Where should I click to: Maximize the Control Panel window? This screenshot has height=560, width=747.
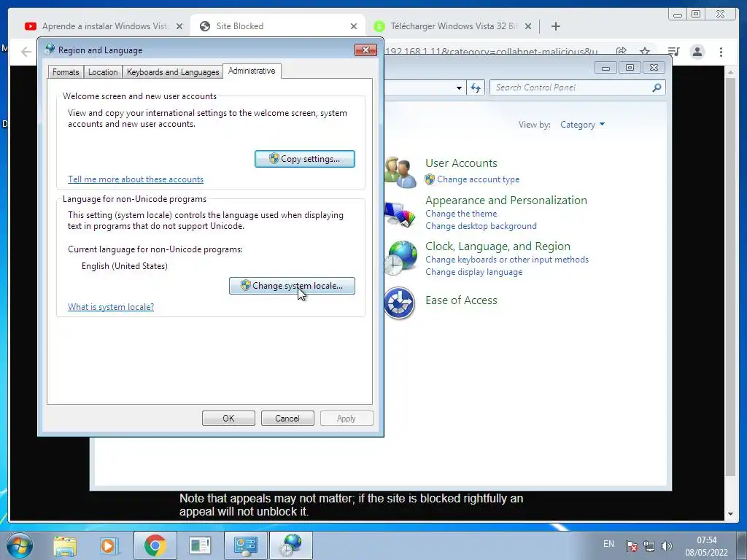click(x=630, y=68)
